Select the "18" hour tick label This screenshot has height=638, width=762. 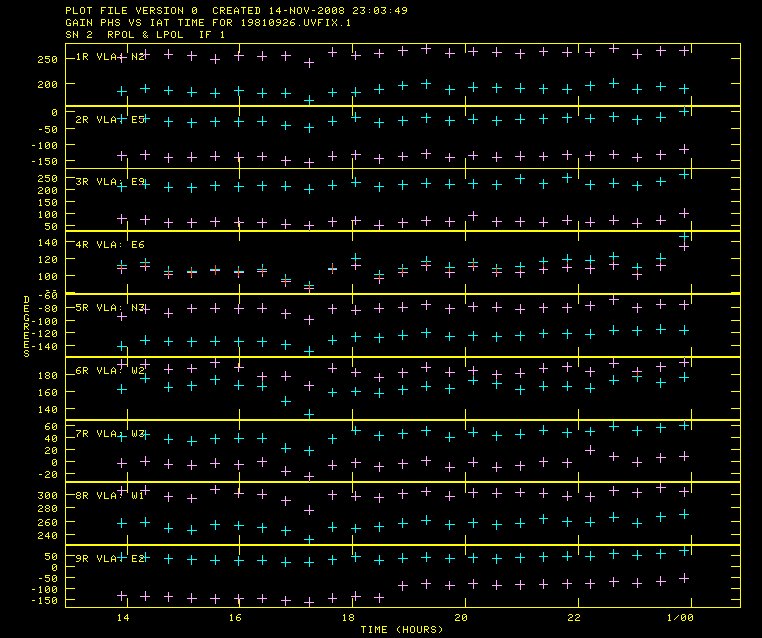point(349,619)
